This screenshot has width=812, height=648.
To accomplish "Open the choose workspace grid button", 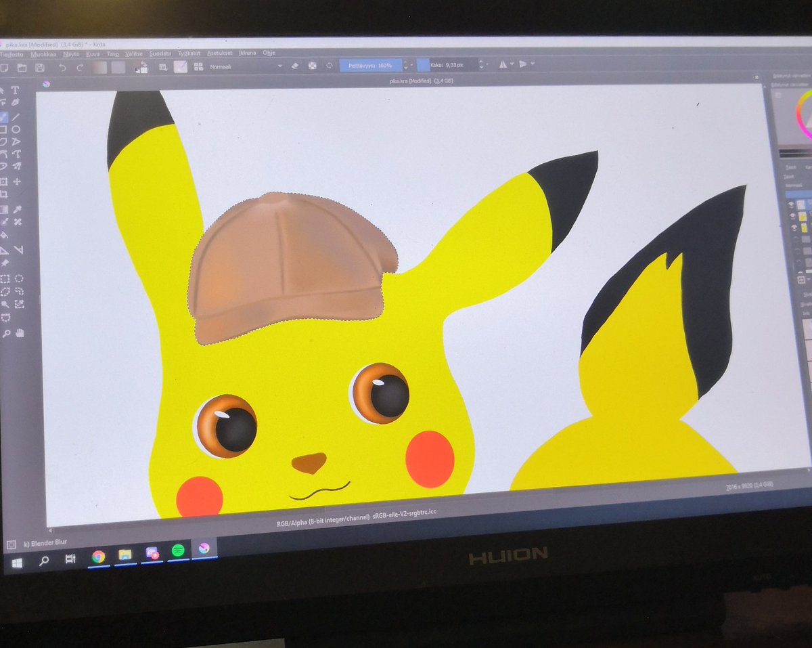I will pyautogui.click(x=198, y=66).
